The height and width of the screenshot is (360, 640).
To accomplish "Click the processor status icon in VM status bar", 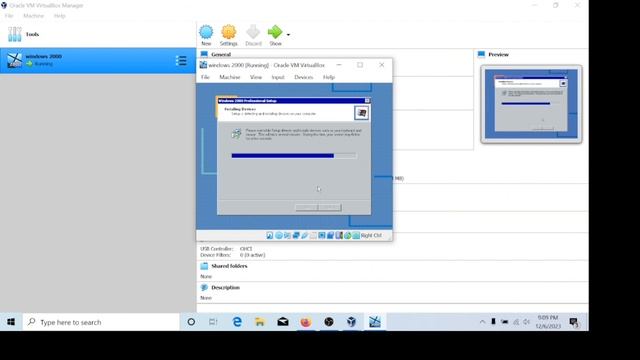I will [339, 236].
